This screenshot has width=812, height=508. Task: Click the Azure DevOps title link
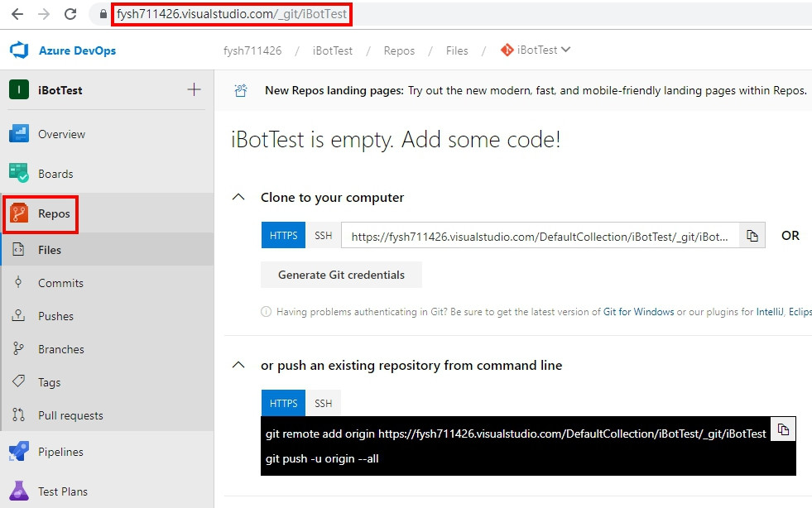coord(77,50)
